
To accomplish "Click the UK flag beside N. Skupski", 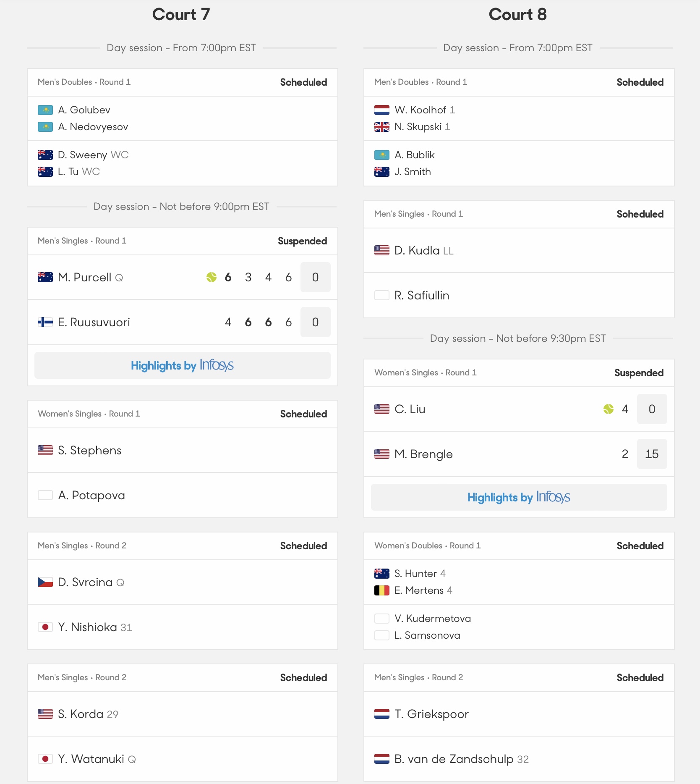I will click(x=382, y=127).
